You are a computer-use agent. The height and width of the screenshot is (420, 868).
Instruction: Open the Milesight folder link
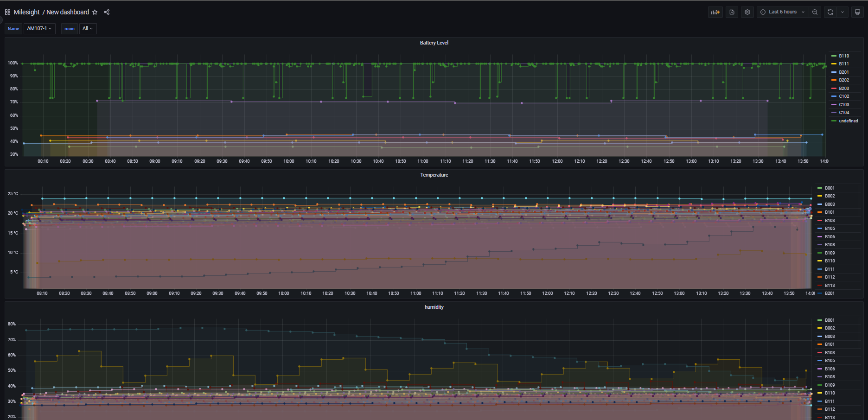tap(26, 12)
